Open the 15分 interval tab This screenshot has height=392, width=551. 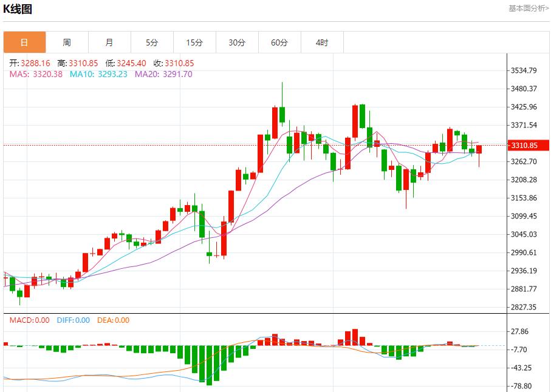click(x=194, y=42)
